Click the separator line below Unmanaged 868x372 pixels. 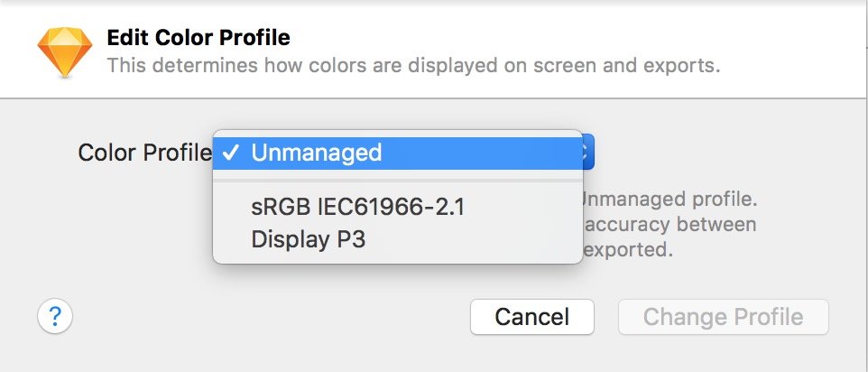click(398, 181)
